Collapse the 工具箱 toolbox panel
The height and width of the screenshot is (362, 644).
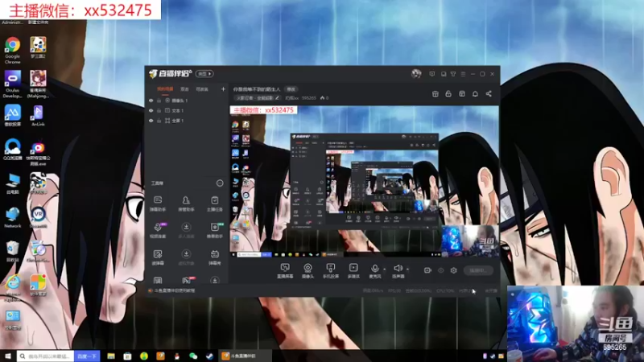[x=220, y=183]
